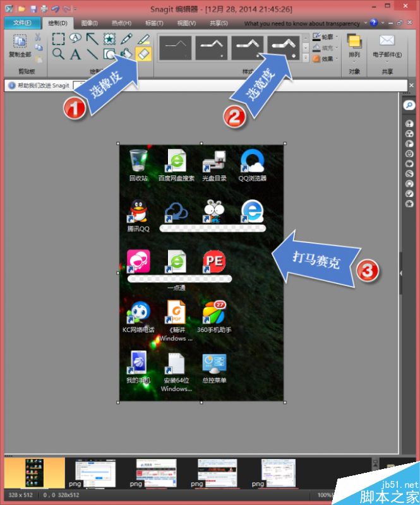The height and width of the screenshot is (505, 420).
Task: Select the Highlighter tool
Action: pos(144,39)
